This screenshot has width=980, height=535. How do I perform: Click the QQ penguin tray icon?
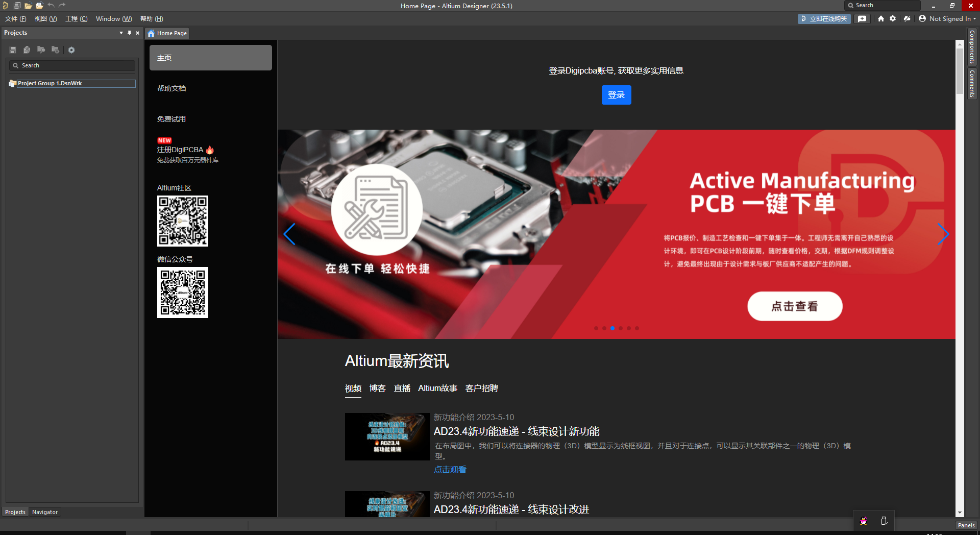(x=864, y=521)
